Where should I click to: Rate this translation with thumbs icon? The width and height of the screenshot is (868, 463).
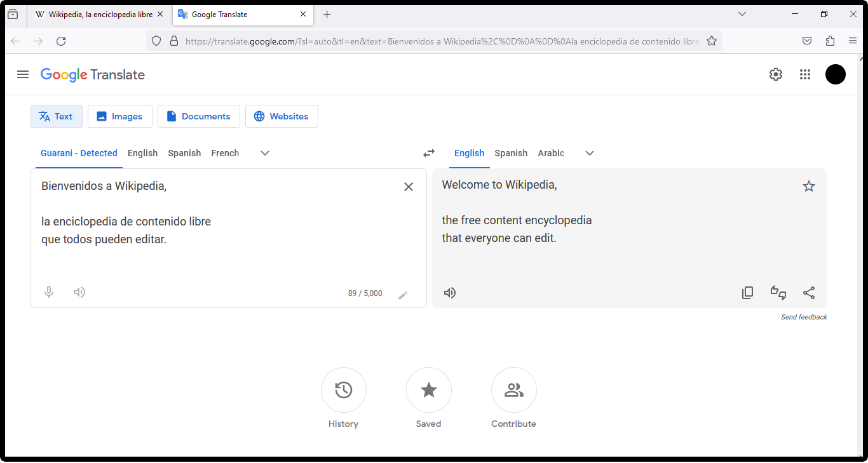click(778, 293)
